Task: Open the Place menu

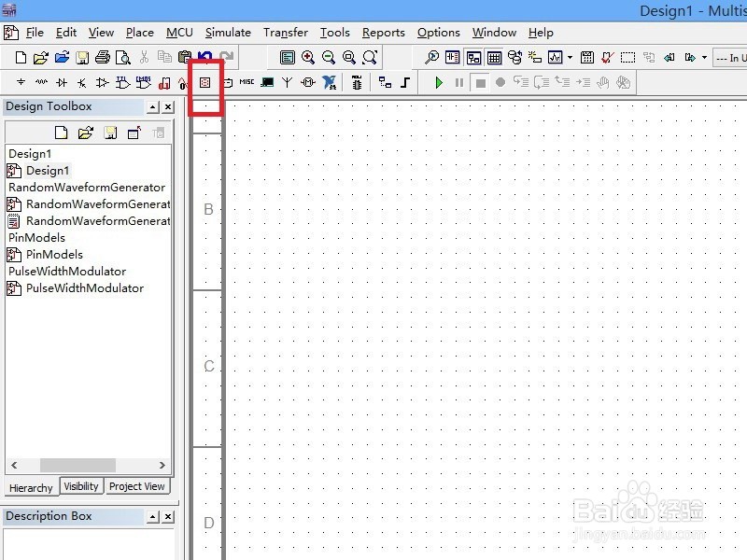Action: (x=139, y=33)
